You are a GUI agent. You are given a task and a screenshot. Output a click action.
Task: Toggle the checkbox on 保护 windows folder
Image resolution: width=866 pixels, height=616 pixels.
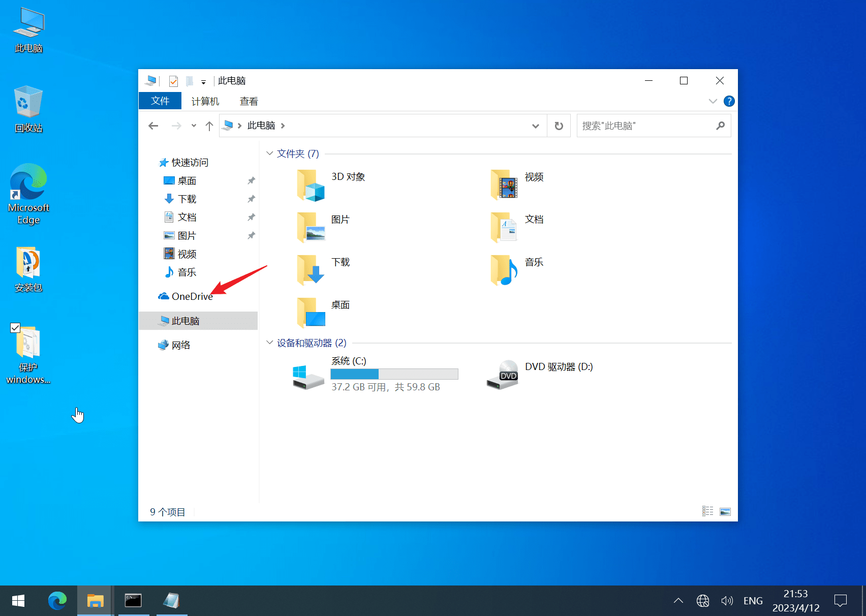(x=15, y=328)
